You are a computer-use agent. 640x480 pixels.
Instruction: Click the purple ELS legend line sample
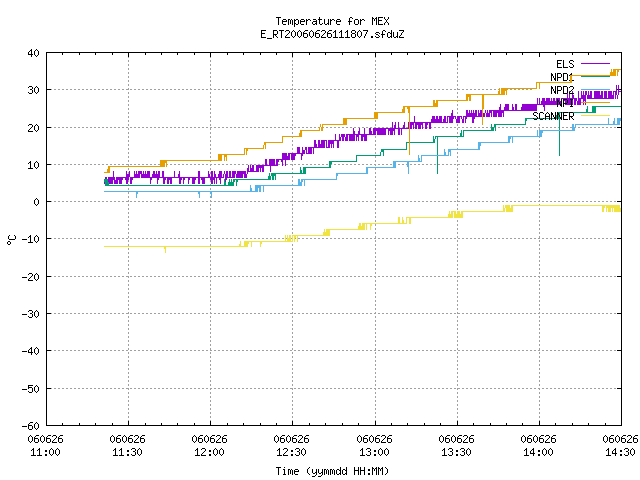(595, 64)
